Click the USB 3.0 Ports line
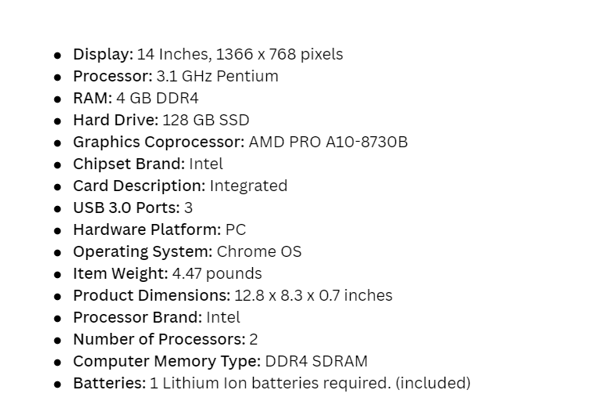589x408 pixels. (133, 208)
